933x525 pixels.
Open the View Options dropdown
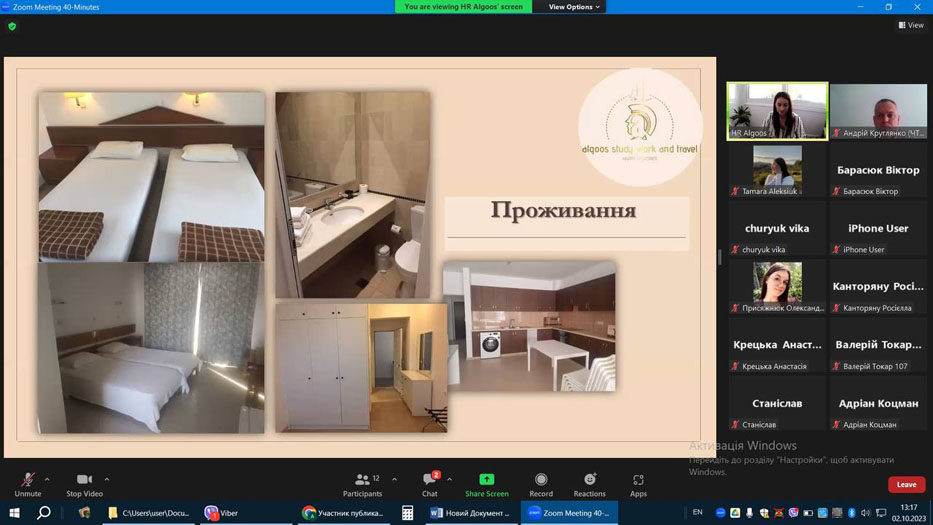tap(574, 7)
